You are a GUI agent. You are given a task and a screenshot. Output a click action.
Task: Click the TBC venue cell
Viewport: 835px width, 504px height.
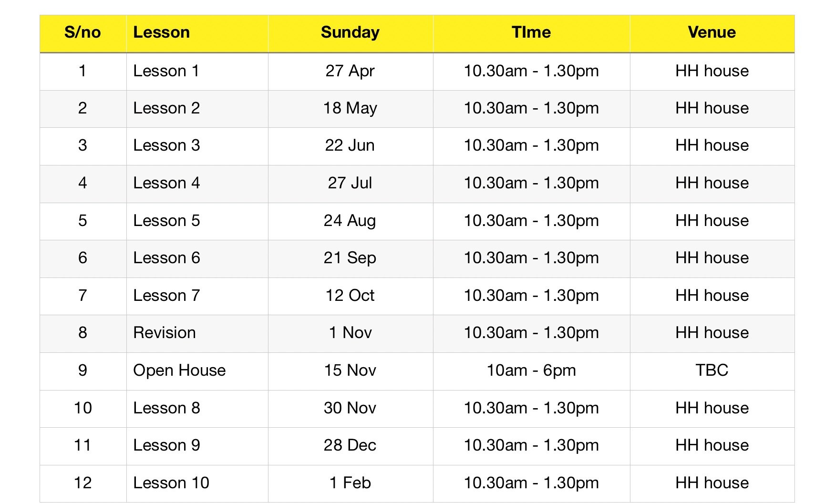711,370
